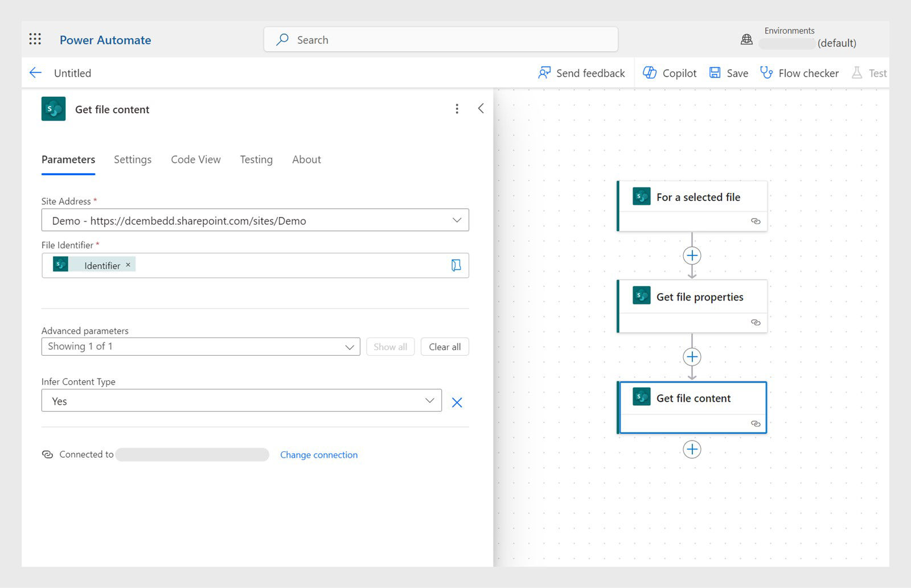Click the search magnifier icon
911x588 pixels.
[x=282, y=40]
